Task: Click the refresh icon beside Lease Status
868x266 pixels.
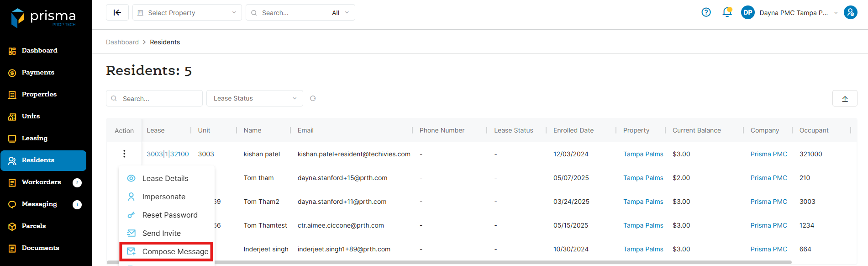Action: click(x=313, y=98)
